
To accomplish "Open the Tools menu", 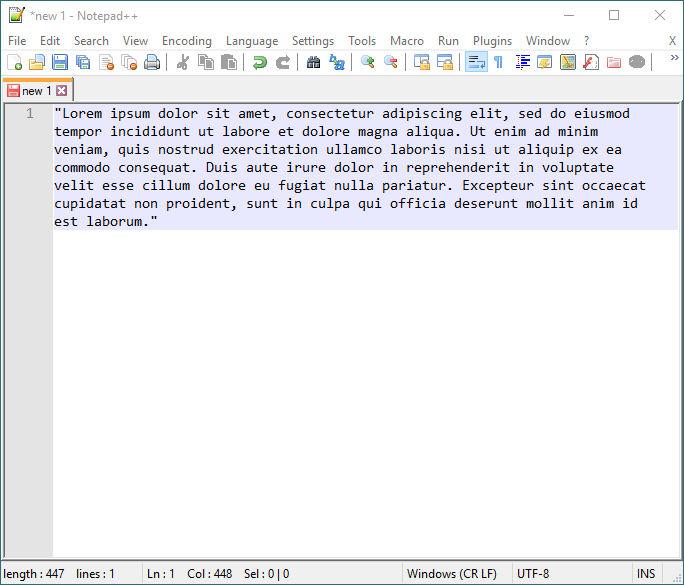I will pyautogui.click(x=362, y=41).
